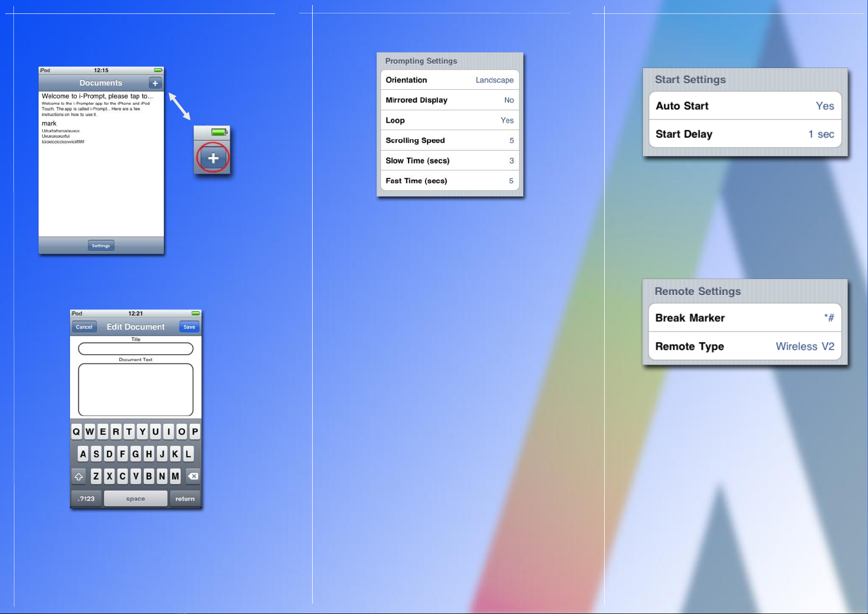Save the edited document
Viewport: 868px width, 614px height.
(189, 327)
